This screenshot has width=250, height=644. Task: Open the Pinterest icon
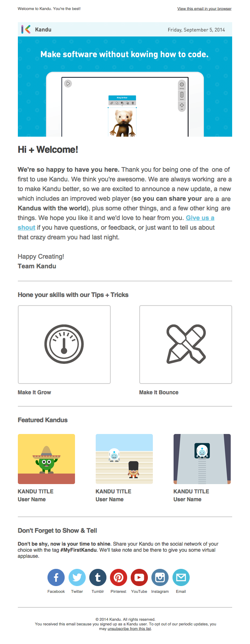tap(119, 577)
